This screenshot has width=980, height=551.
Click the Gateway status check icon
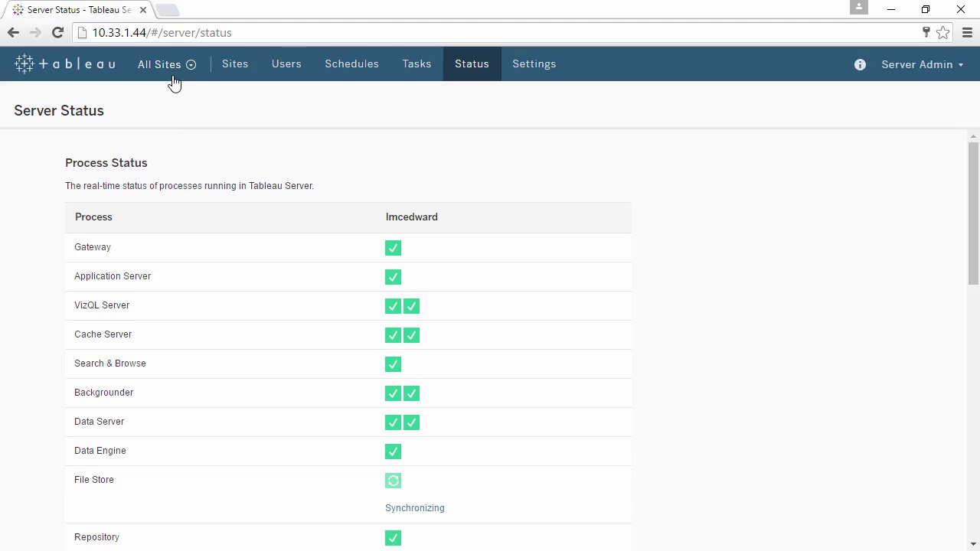[393, 248]
